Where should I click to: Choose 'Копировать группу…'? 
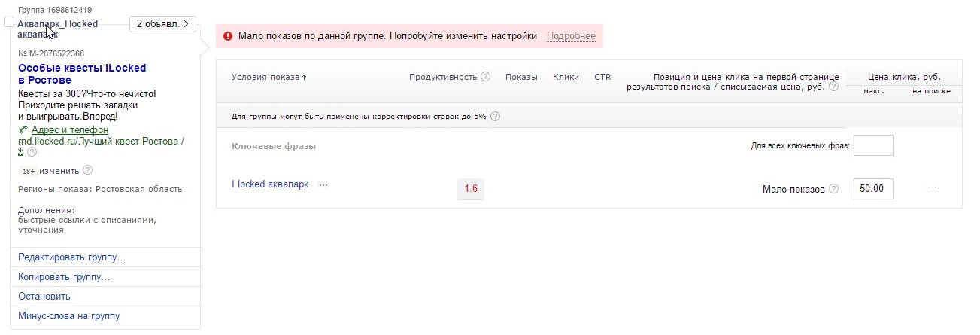(x=64, y=277)
